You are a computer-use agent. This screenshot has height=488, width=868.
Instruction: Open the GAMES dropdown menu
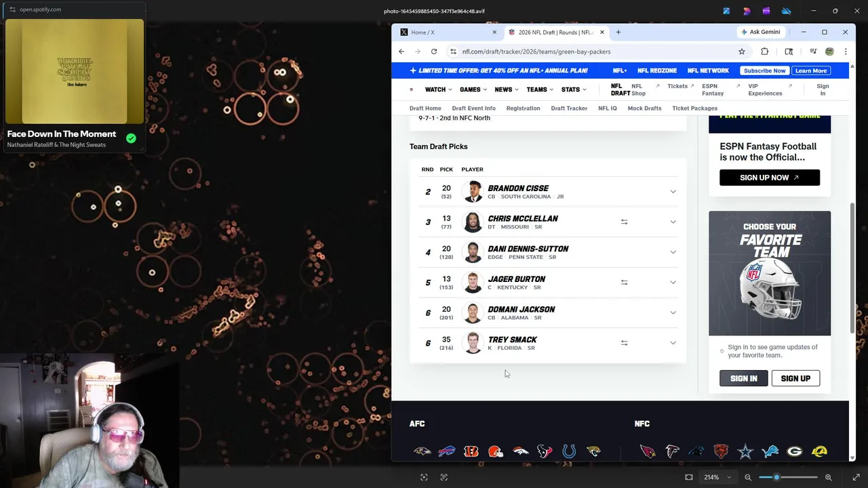click(473, 89)
